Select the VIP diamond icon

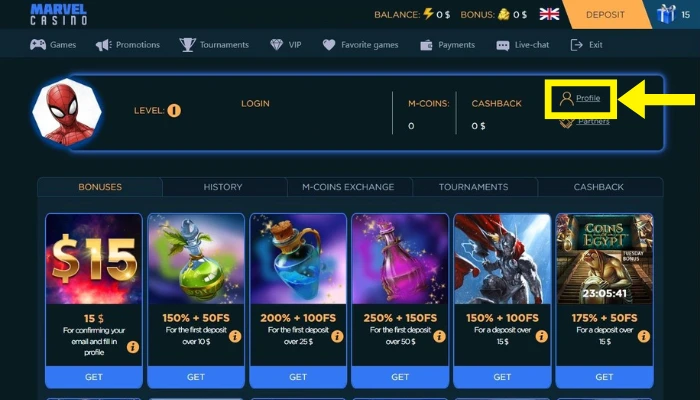[276, 45]
